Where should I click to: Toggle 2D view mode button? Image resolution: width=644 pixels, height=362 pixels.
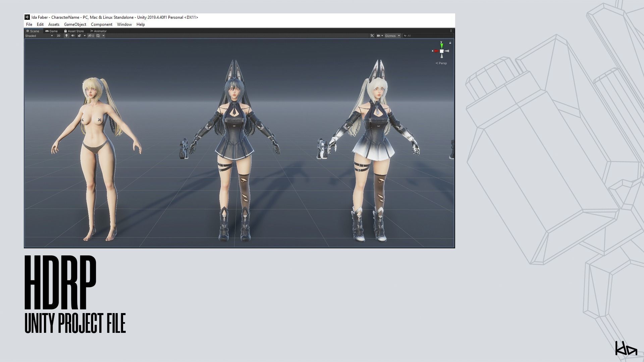[x=58, y=36]
